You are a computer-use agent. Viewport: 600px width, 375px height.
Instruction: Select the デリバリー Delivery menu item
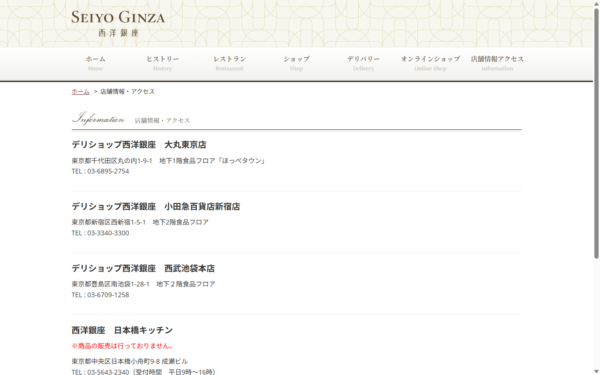[x=363, y=63]
